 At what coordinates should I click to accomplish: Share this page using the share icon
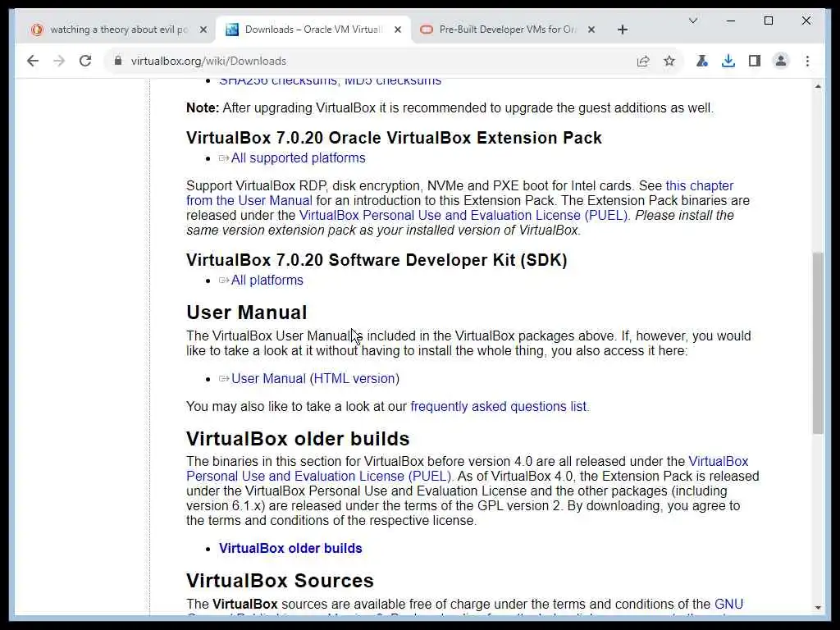pyautogui.click(x=643, y=61)
